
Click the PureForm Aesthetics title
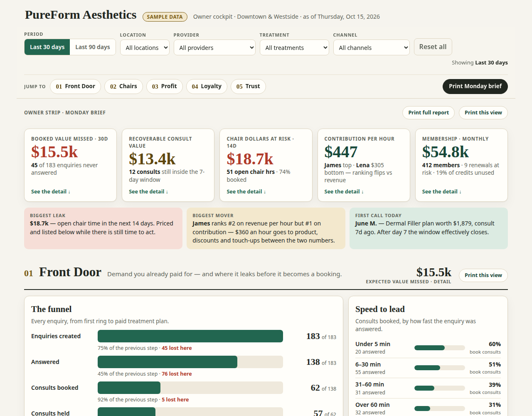pos(81,15)
